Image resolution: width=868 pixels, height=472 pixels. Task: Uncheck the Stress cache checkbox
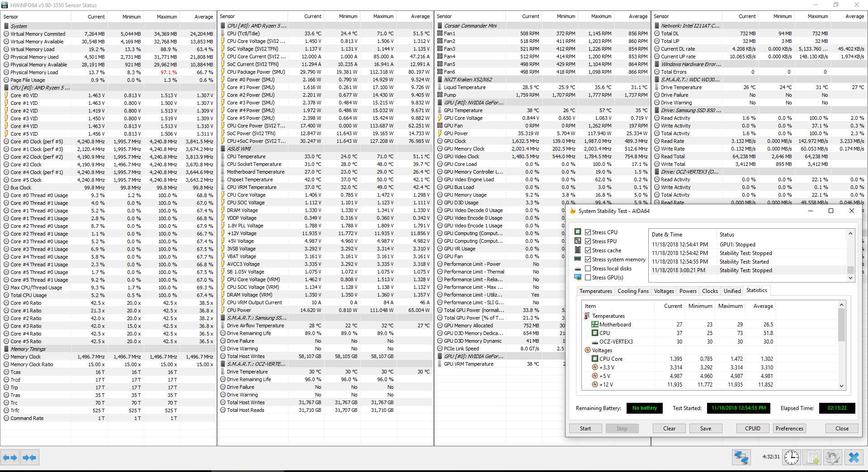(x=588, y=250)
